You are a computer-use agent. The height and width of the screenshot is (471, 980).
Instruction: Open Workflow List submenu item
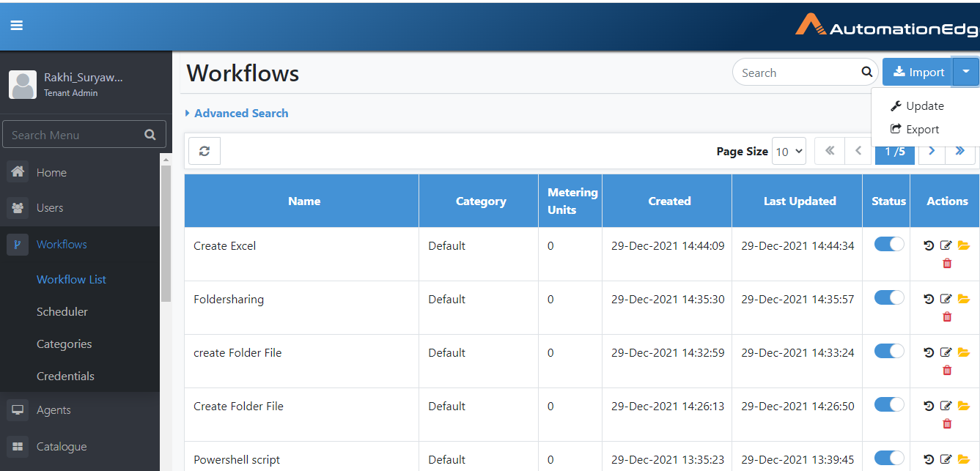(x=71, y=280)
